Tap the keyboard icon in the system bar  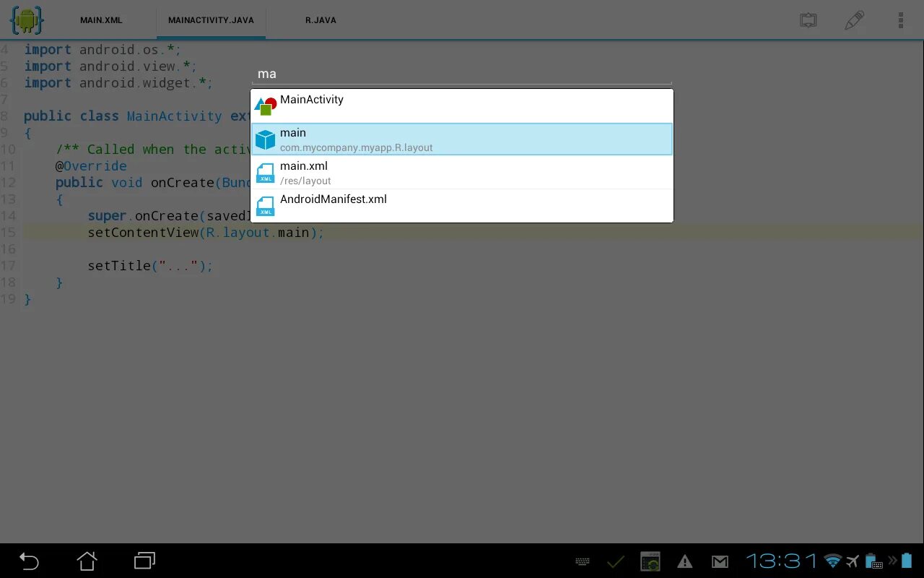[583, 561]
